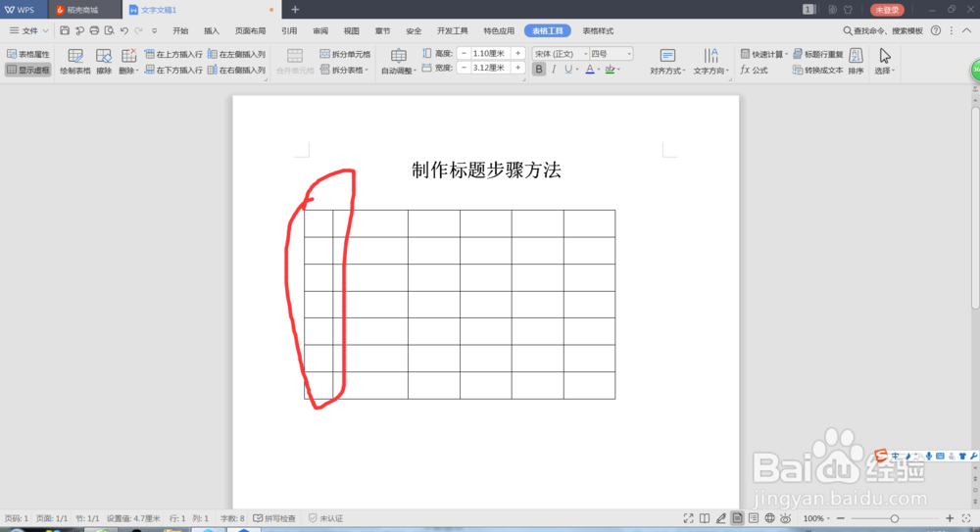
Task: Open the 选择 select dropdown
Action: [884, 62]
